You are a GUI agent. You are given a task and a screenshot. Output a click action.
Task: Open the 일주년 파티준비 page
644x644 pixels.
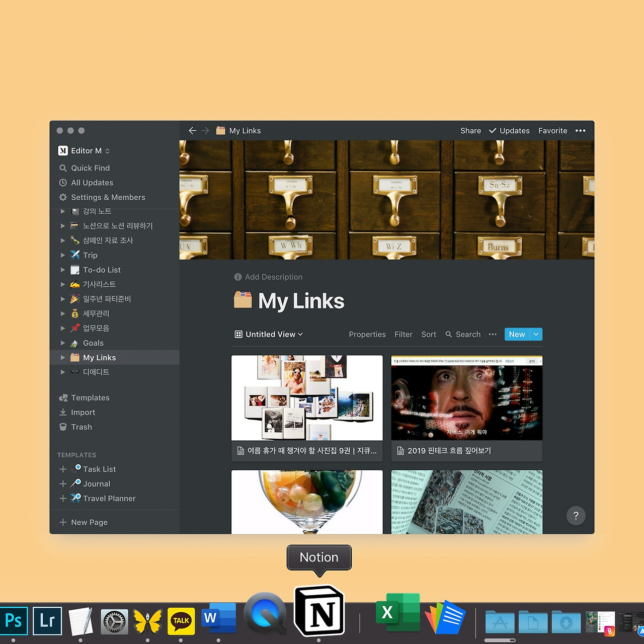[107, 299]
